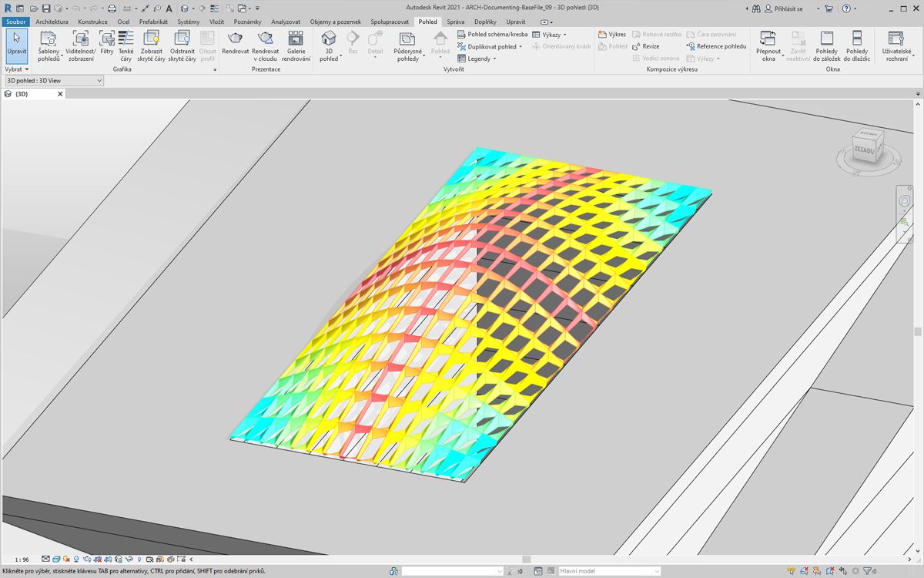Click the vertical scrollbar thumb

point(919,332)
